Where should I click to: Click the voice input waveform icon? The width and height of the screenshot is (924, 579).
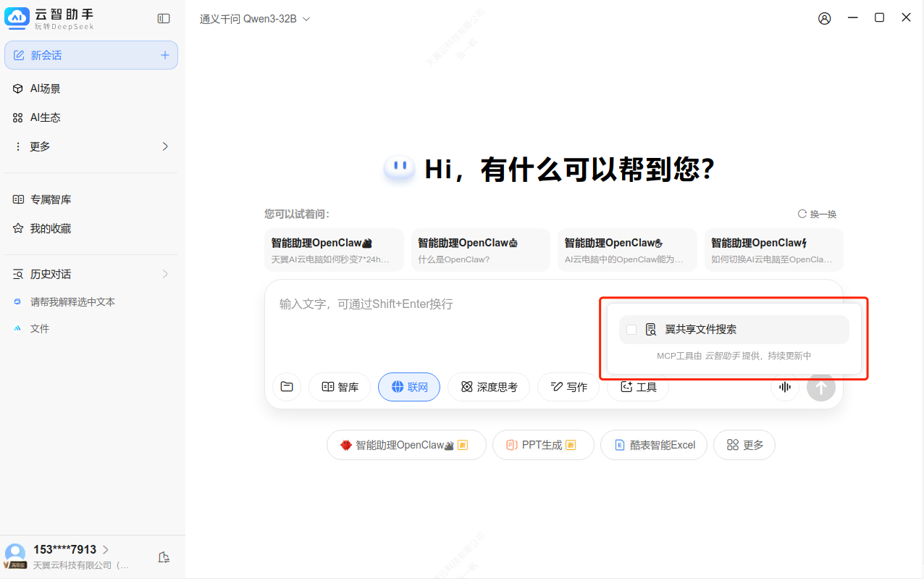click(x=785, y=387)
